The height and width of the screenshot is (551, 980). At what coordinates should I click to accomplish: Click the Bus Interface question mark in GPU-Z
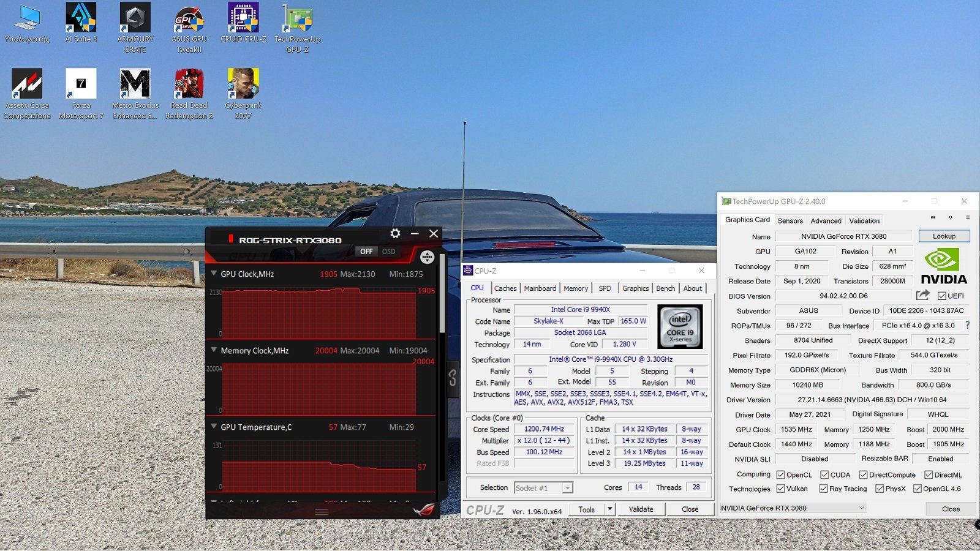[967, 325]
